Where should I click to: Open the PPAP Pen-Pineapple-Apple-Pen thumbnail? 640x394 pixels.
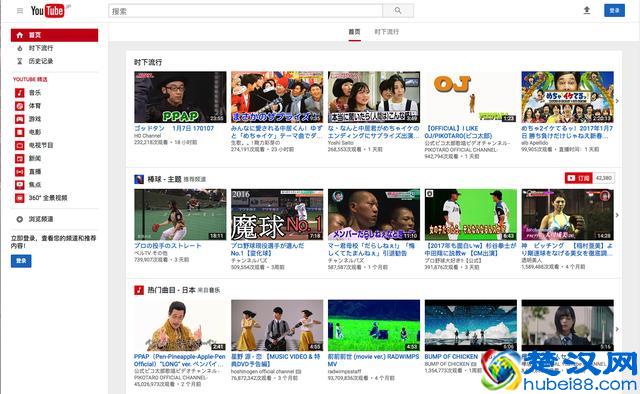point(180,325)
